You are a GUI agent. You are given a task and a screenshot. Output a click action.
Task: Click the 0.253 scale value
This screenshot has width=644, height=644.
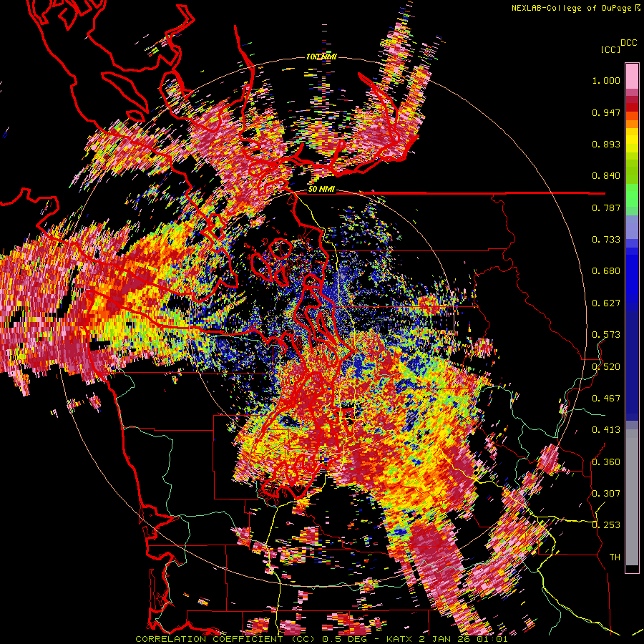(606, 525)
